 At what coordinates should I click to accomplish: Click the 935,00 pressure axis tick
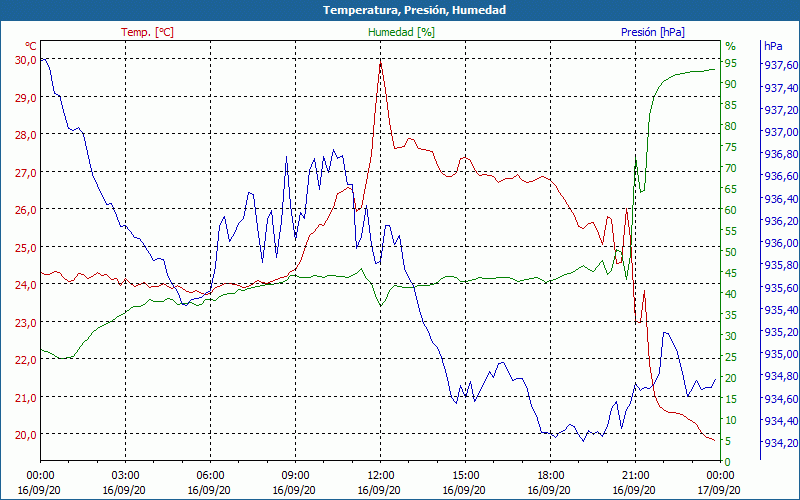pyautogui.click(x=781, y=354)
